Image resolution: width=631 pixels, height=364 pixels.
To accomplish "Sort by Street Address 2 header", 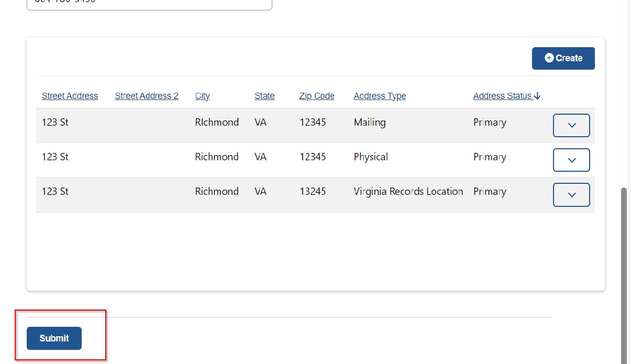I will coord(147,96).
